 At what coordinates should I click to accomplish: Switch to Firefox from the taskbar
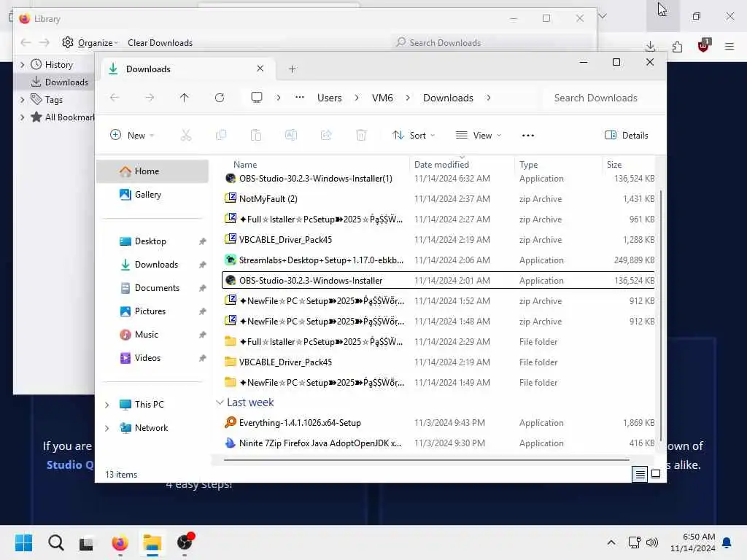(120, 542)
